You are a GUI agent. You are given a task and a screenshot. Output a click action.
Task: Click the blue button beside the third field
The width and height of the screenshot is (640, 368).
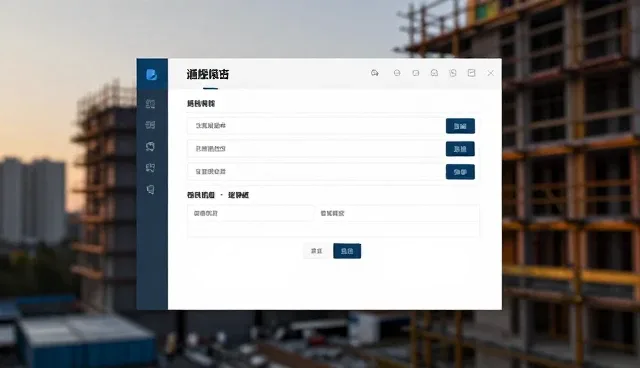460,172
